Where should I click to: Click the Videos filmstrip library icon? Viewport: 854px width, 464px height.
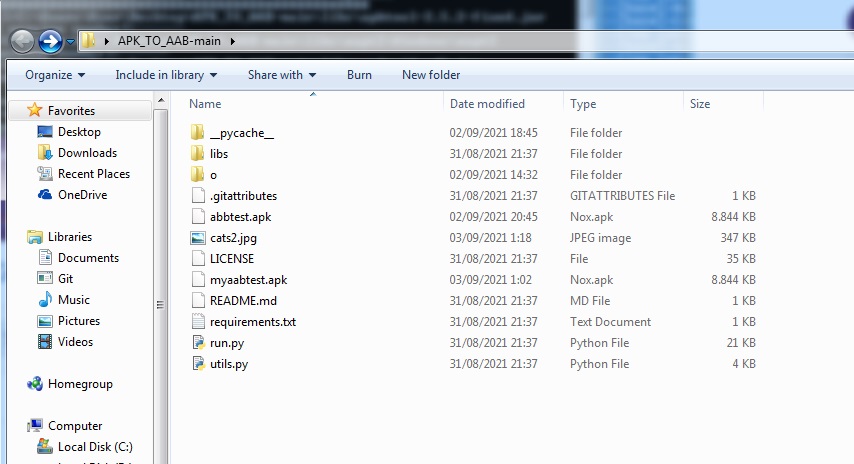coord(45,341)
